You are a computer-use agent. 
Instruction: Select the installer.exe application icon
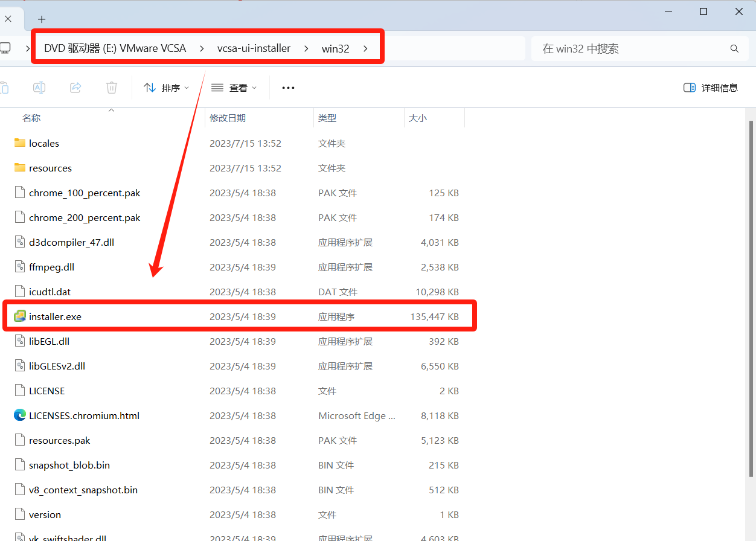[20, 316]
